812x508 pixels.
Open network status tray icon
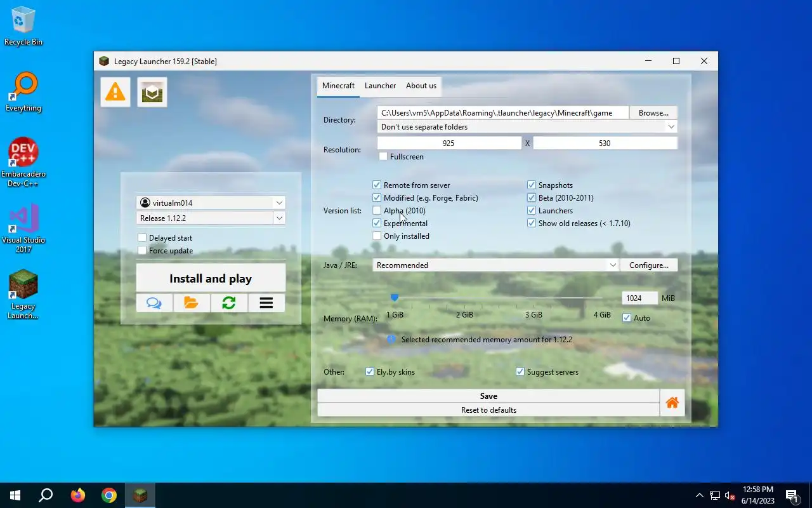pos(715,495)
